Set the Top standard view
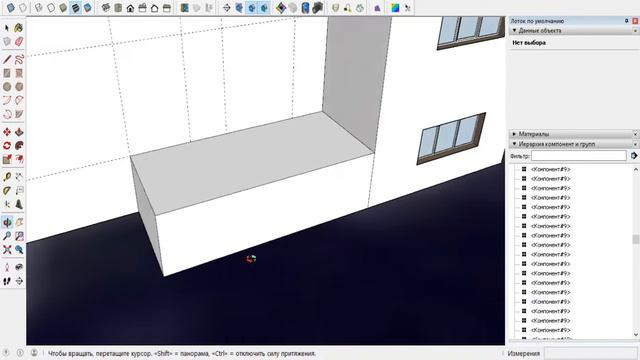Viewport: 640px width, 360px height. tap(118, 7)
